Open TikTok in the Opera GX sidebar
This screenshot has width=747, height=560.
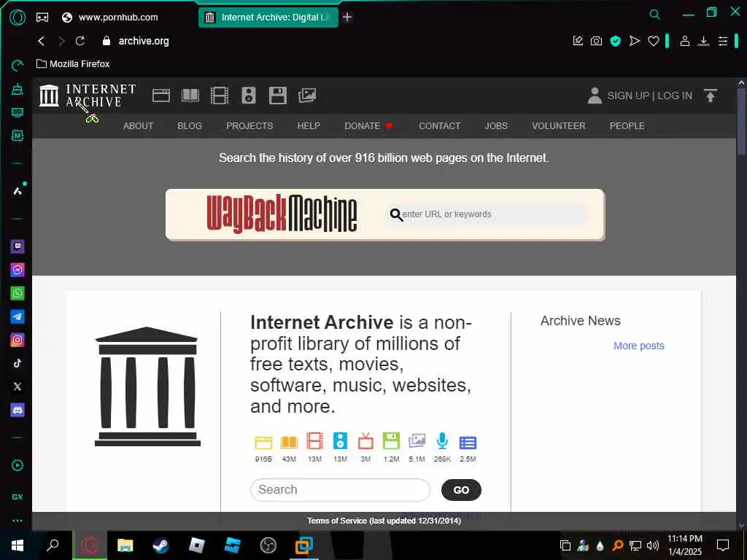(x=18, y=363)
